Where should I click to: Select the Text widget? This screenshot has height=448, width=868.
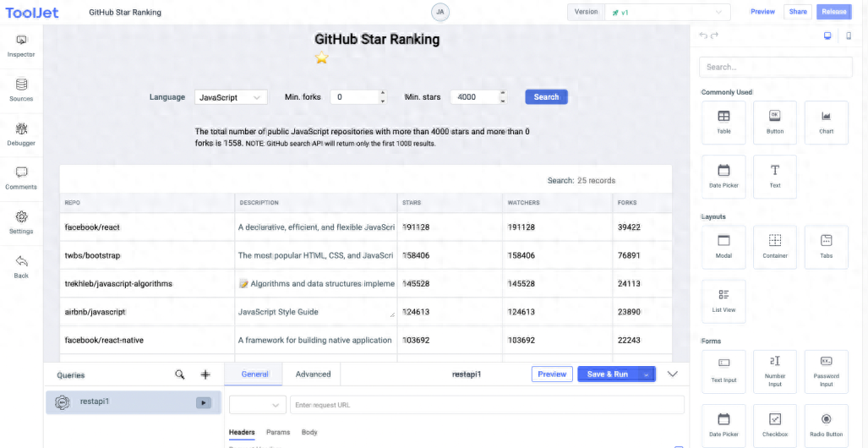click(775, 176)
